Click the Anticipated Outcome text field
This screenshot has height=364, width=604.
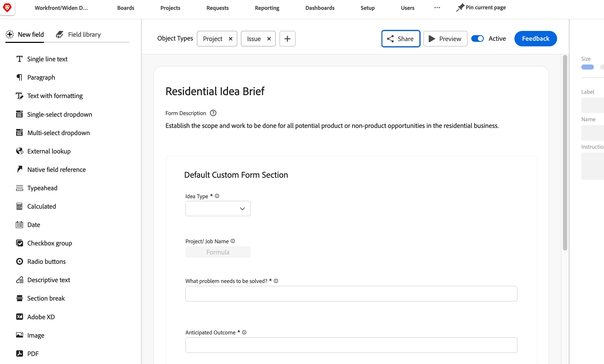pyautogui.click(x=351, y=345)
